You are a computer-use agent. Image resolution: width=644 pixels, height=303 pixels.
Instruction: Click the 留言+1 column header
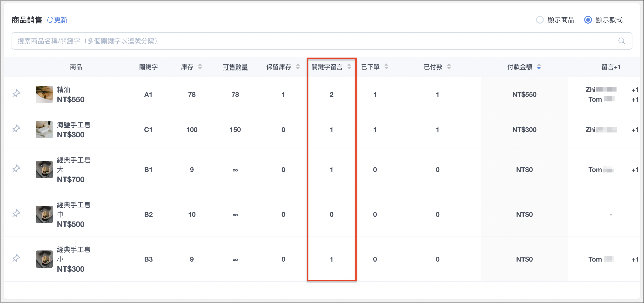[x=611, y=67]
